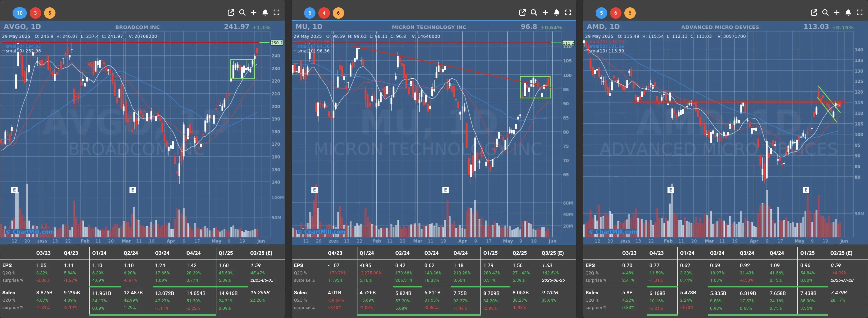Add MU with the plus icon
Image resolution: width=868 pixels, height=318 pixels.
[545, 13]
